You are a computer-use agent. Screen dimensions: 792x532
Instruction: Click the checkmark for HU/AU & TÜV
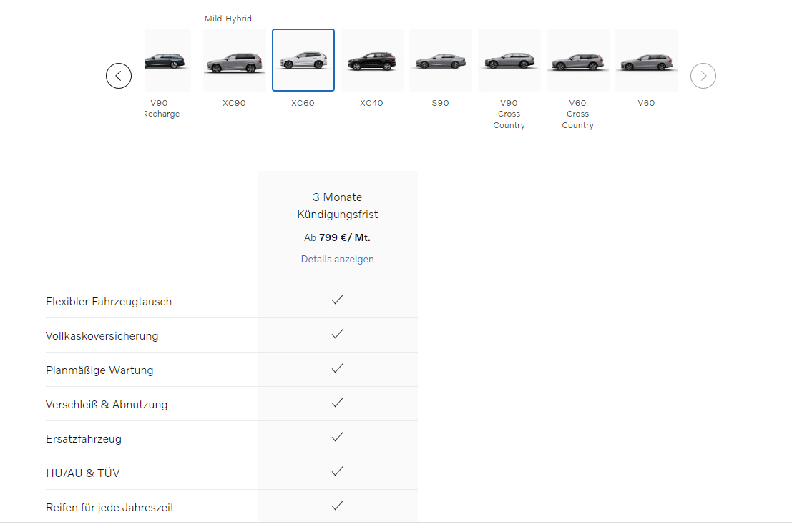click(x=338, y=471)
